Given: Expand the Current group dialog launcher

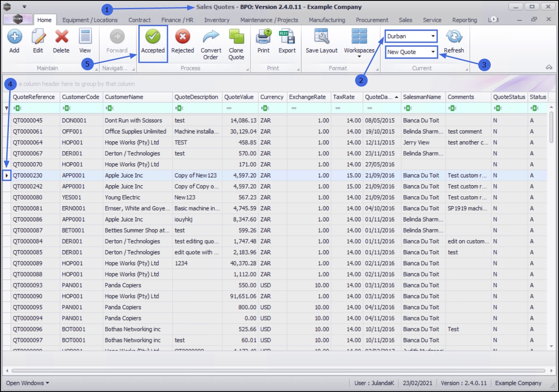Looking at the screenshot, I should [467, 69].
